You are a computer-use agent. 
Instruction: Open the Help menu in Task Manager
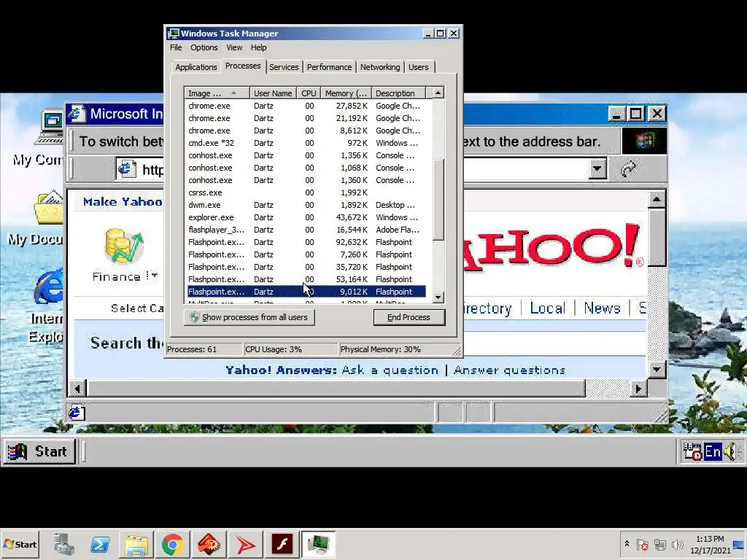coord(259,47)
